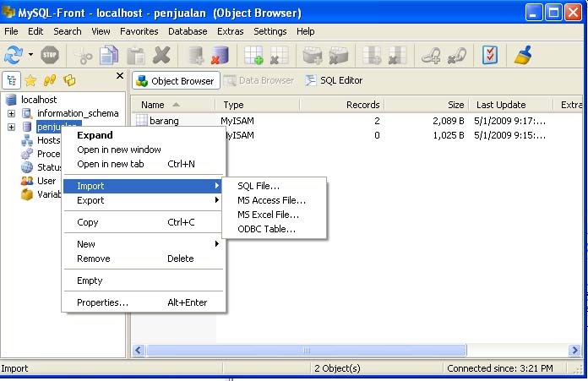Click the New Foreign Key link icon
588x381 pixels.
(431, 56)
